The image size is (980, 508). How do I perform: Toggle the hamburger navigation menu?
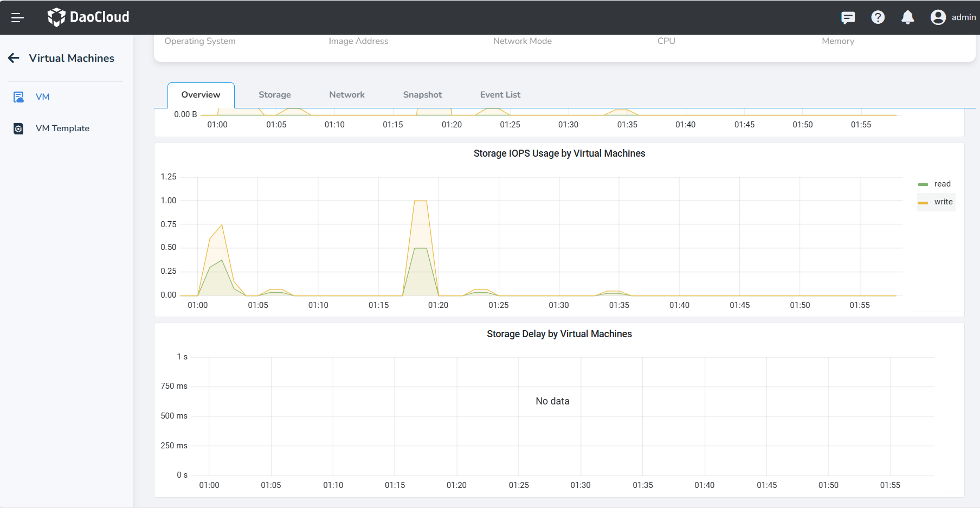click(x=17, y=17)
